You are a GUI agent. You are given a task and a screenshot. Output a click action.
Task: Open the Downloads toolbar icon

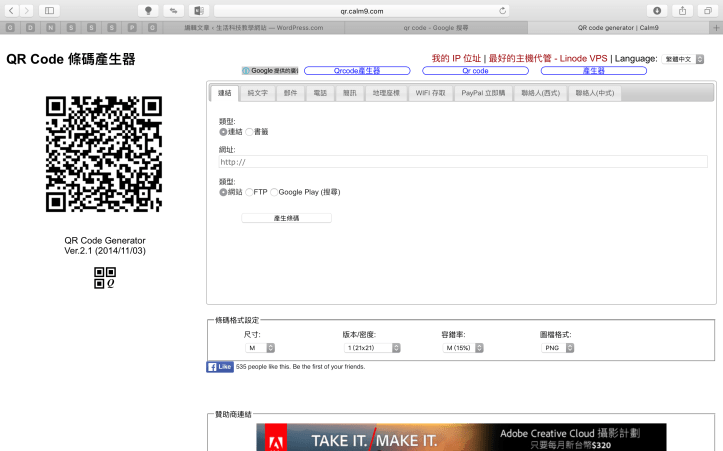coord(657,11)
